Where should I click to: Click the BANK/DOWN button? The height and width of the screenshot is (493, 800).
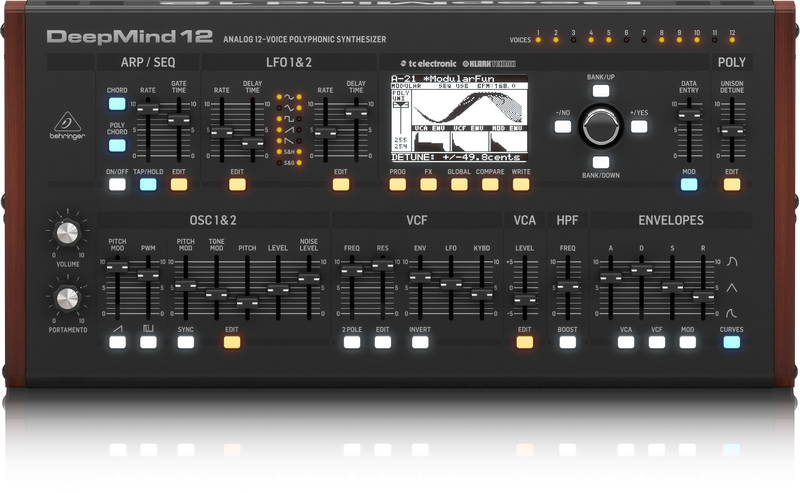point(601,162)
